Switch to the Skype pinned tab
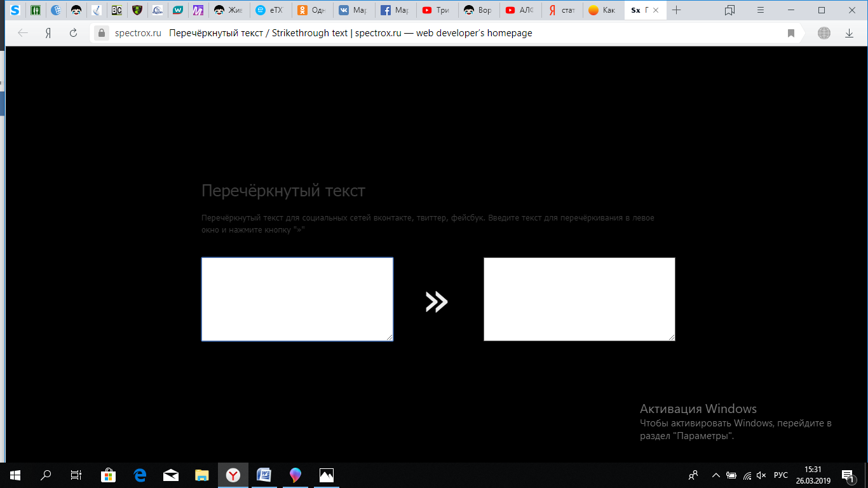 pyautogui.click(x=15, y=10)
